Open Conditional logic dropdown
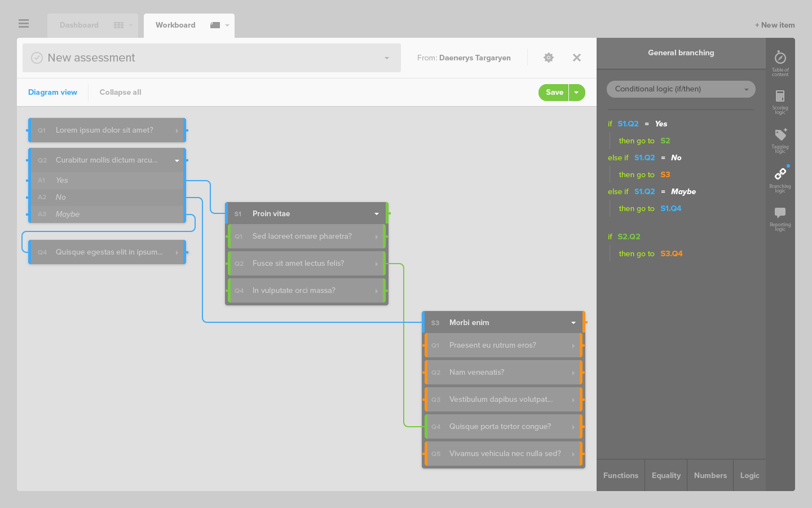Viewport: 812px width, 508px height. click(x=681, y=89)
